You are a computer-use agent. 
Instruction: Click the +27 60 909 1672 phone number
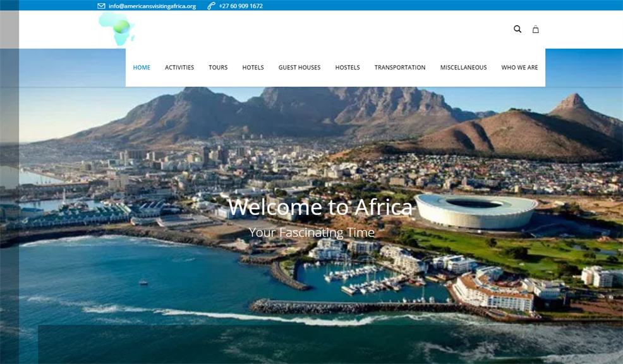[241, 6]
